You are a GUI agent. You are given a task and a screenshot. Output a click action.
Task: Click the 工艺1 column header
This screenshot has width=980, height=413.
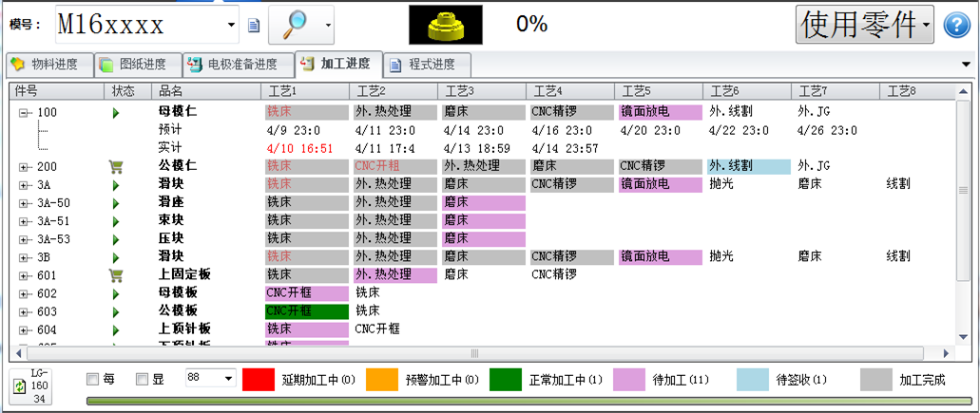point(282,91)
